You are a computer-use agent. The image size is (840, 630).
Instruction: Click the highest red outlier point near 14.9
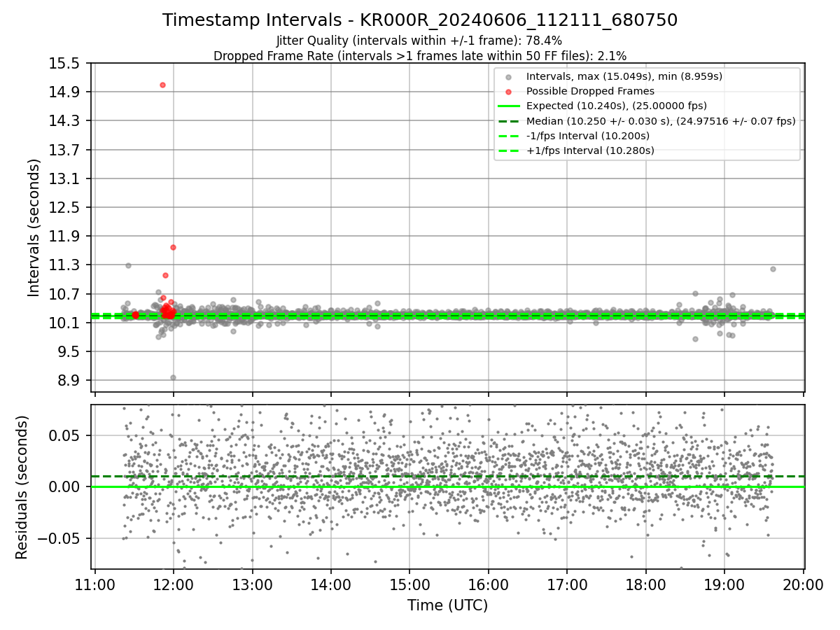(162, 85)
